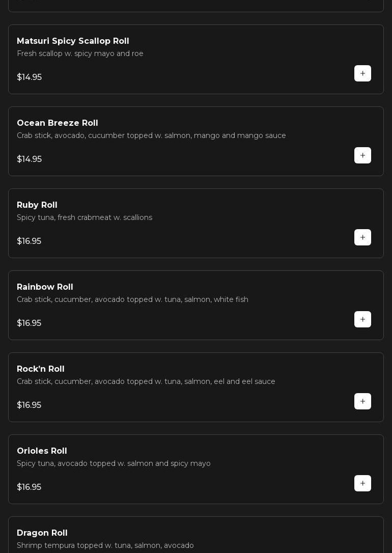Open the Dragon Roll menu item
The image size is (392, 553).
pos(42,533)
